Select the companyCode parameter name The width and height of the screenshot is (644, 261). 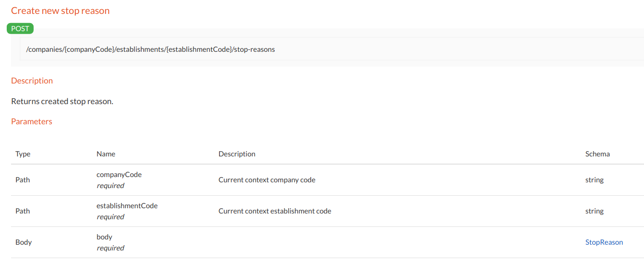tap(119, 175)
